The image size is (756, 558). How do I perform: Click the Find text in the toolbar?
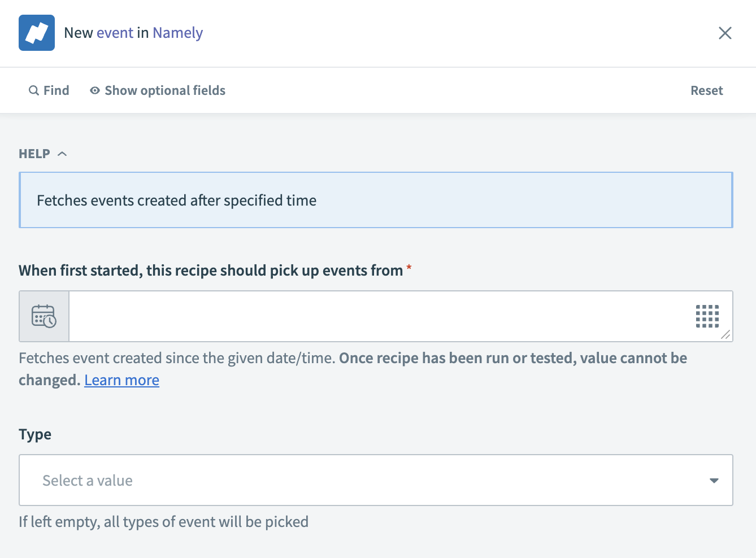click(57, 90)
